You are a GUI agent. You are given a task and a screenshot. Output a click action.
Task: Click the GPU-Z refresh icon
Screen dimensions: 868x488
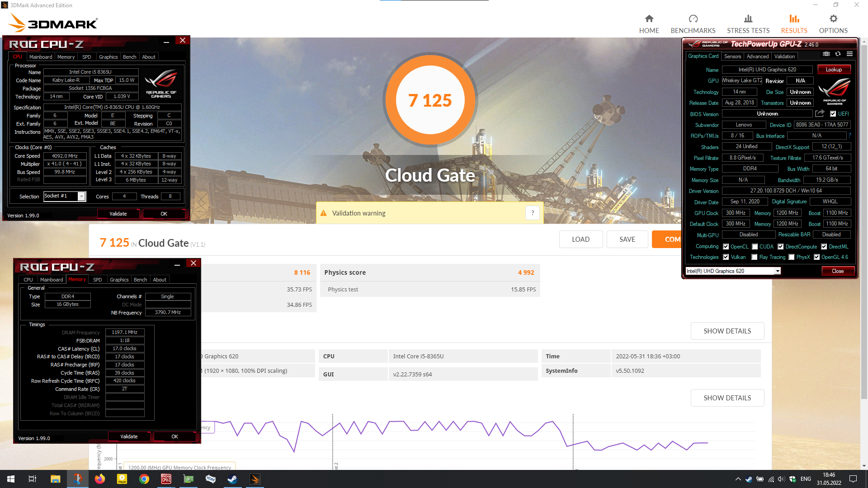pos(838,54)
